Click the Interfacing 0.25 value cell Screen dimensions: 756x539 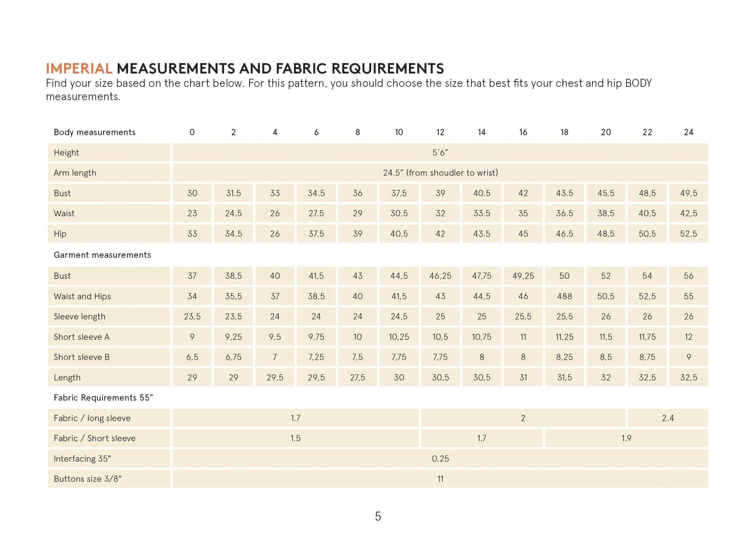(x=440, y=459)
